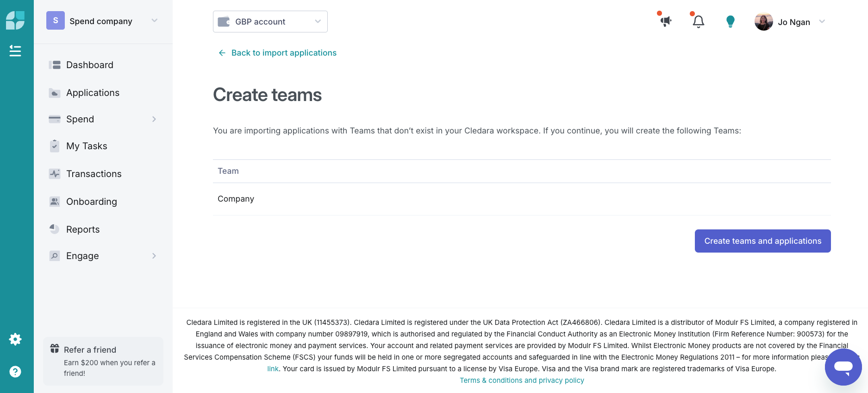Open the chat support bubble
This screenshot has width=868, height=393.
tap(843, 367)
